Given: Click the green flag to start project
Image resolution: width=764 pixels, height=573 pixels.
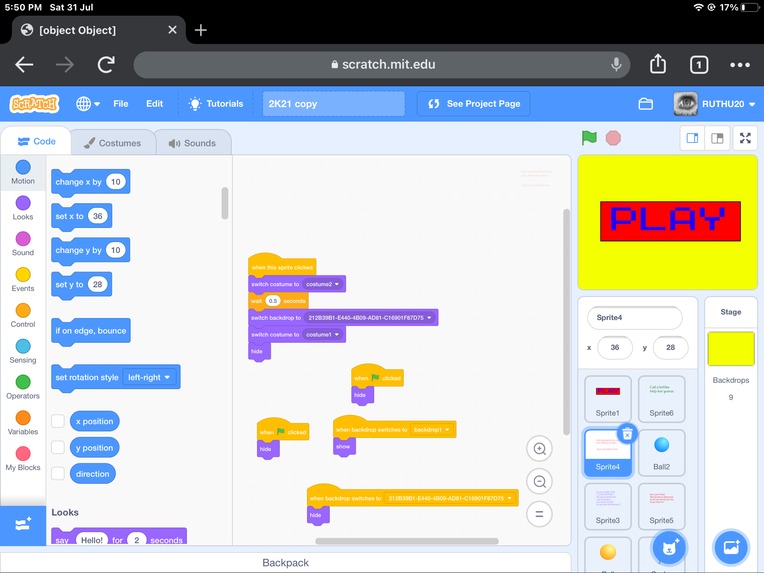Looking at the screenshot, I should [x=589, y=138].
